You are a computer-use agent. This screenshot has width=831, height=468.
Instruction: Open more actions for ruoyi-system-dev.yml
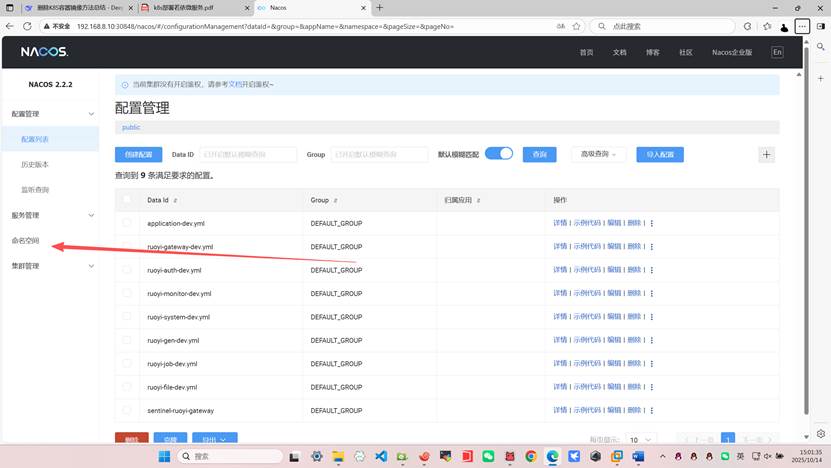click(652, 316)
